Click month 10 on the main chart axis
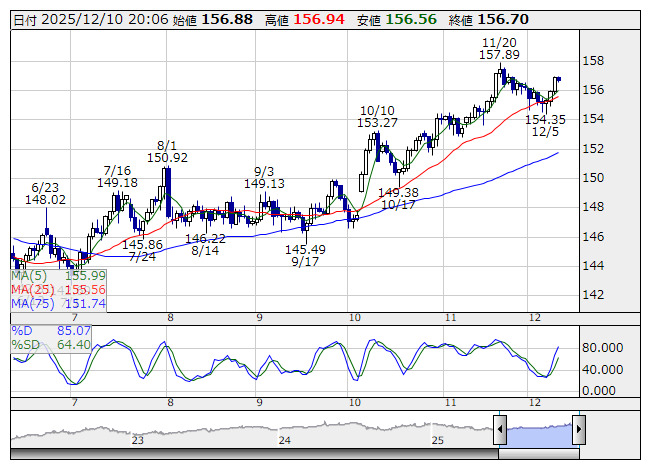The height and width of the screenshot is (470, 653). pos(355,318)
